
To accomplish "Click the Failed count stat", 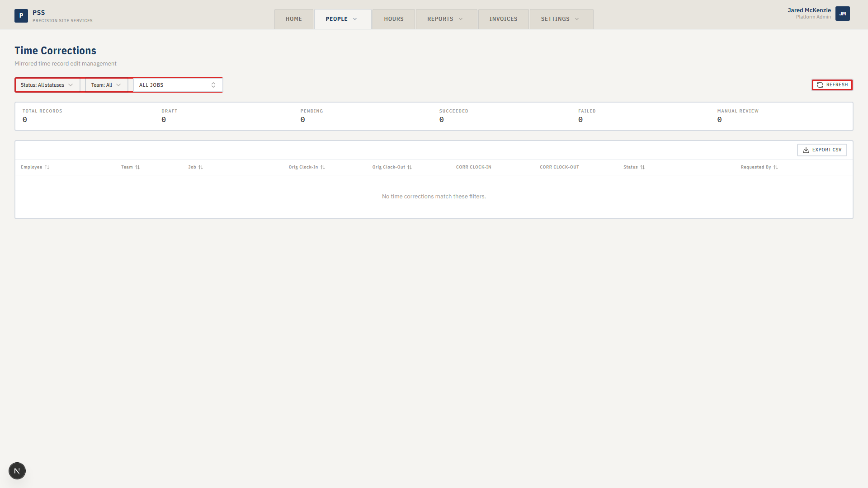I will 587,116.
